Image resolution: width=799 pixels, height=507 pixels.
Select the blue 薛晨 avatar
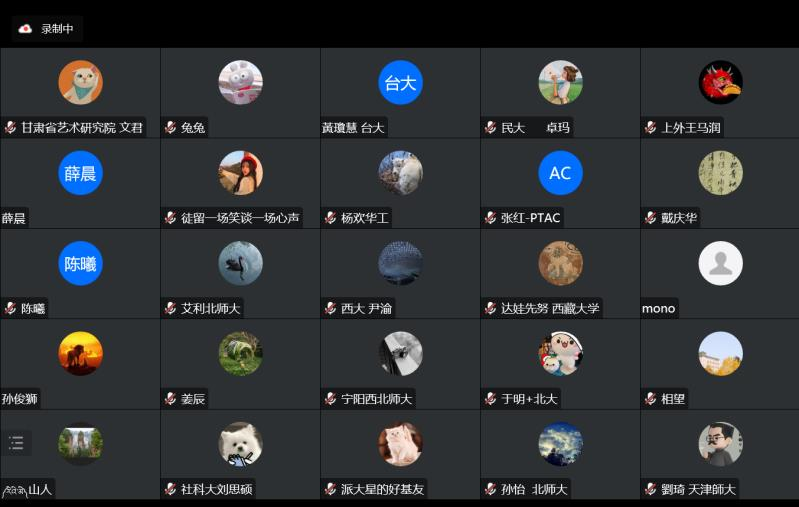tap(81, 173)
